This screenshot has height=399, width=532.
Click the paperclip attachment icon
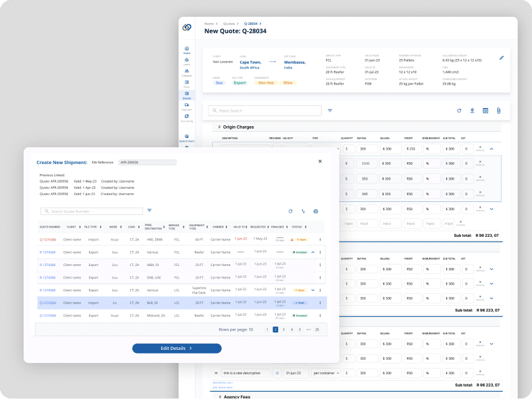tap(498, 111)
